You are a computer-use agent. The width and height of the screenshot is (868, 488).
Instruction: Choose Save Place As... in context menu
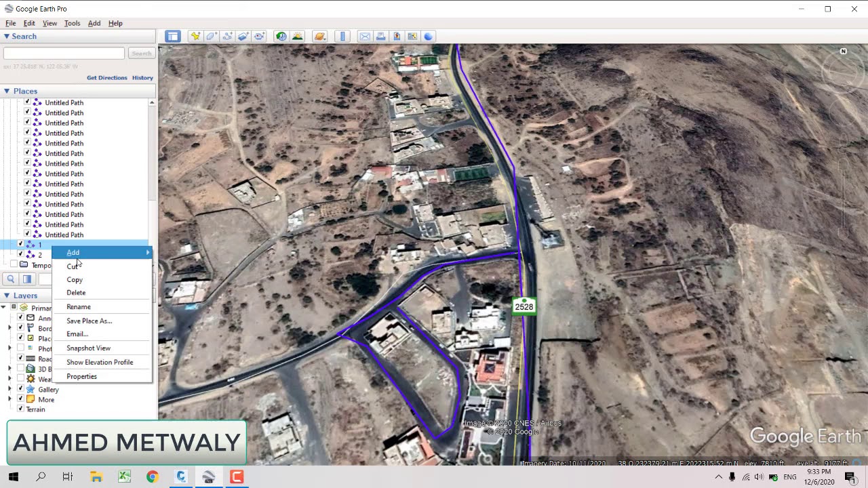(90, 321)
